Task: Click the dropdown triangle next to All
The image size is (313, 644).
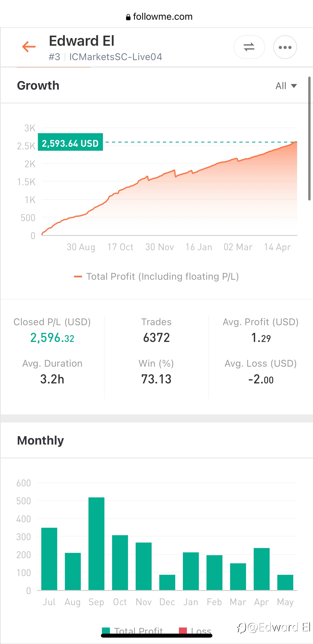Action: [x=294, y=86]
